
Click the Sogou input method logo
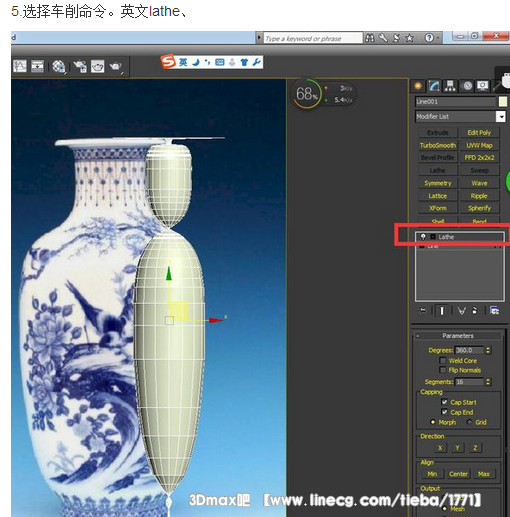coord(168,62)
